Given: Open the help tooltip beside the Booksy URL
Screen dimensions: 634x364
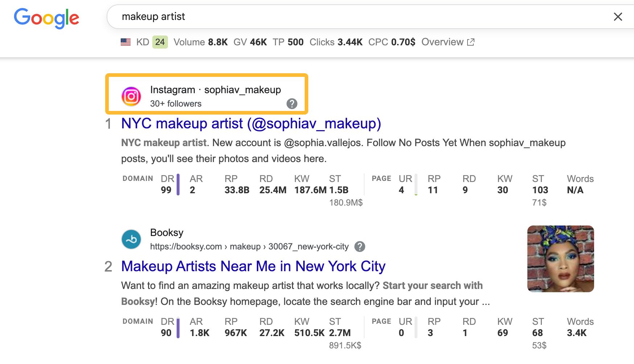Looking at the screenshot, I should click(360, 247).
